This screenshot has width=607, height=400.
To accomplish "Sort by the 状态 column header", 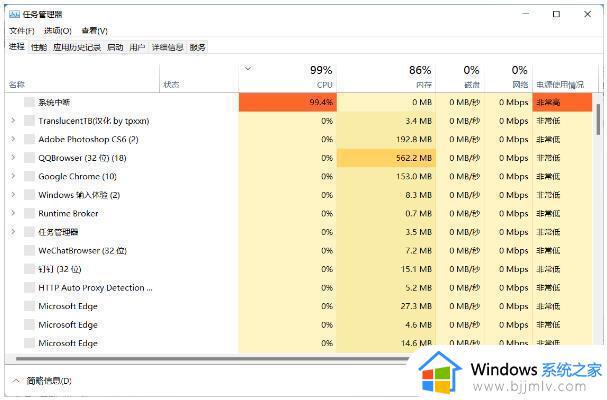I will (199, 79).
